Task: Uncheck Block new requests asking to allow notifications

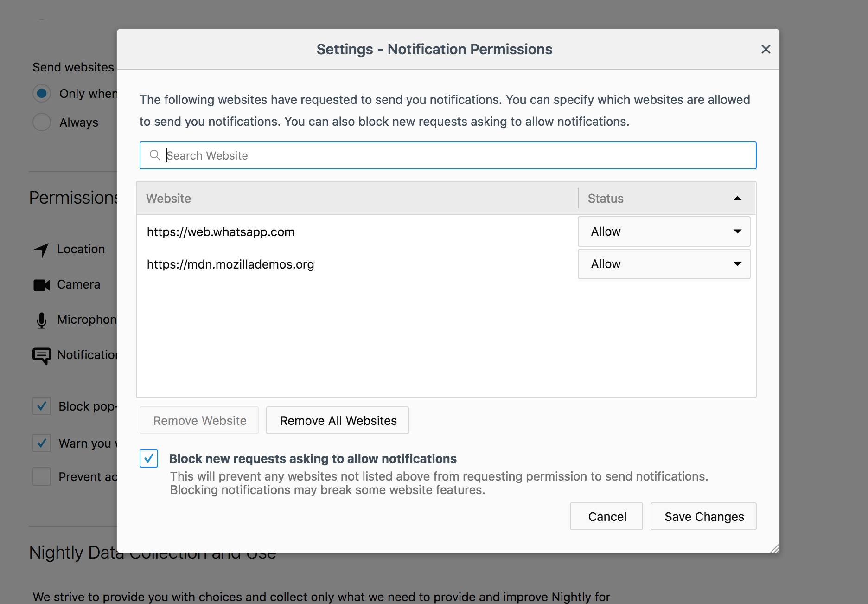Action: click(x=149, y=458)
